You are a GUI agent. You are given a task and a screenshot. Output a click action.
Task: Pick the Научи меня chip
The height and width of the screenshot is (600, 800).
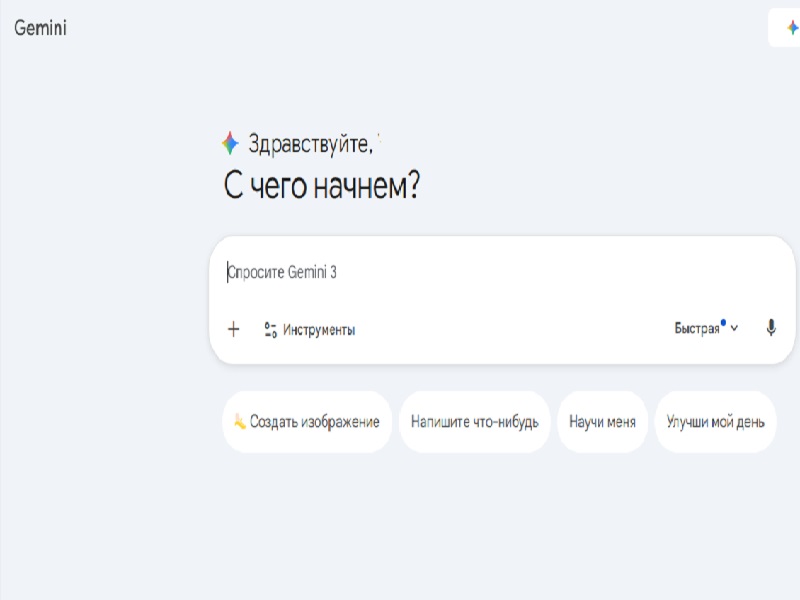tap(603, 421)
